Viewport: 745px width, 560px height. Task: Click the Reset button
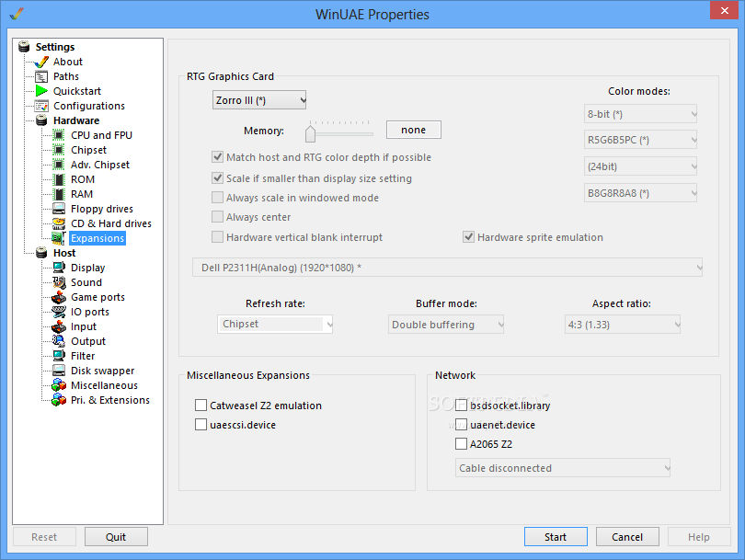[44, 537]
